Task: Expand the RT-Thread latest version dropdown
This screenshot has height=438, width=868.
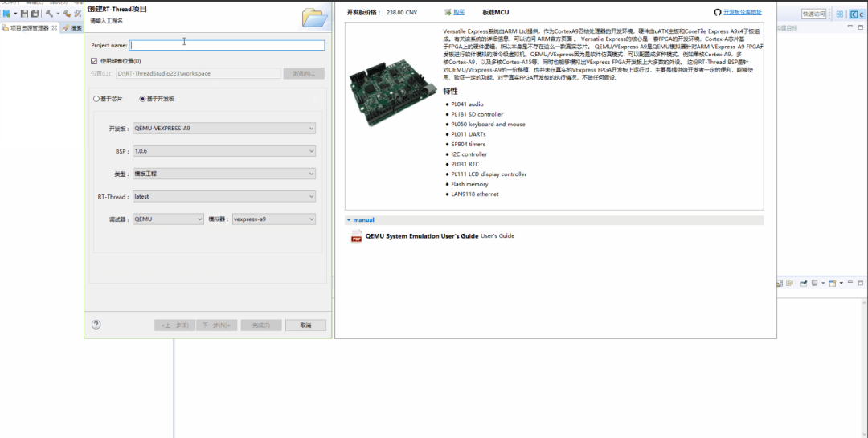Action: [224, 196]
